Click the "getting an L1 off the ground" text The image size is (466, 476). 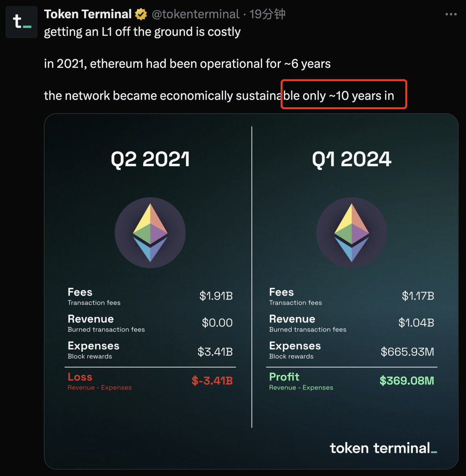coord(142,32)
